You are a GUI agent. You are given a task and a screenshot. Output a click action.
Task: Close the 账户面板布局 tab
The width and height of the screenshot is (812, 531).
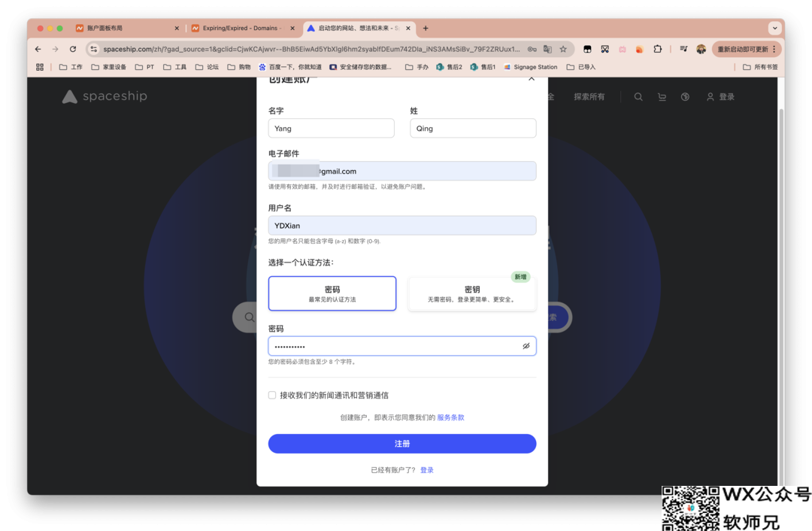[x=177, y=28]
